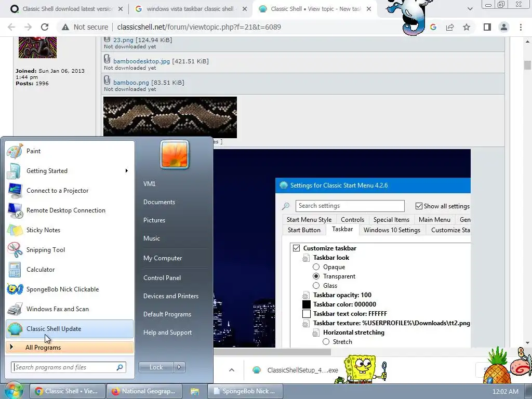
Task: Expand the Getting Started submenu arrow
Action: point(127,170)
